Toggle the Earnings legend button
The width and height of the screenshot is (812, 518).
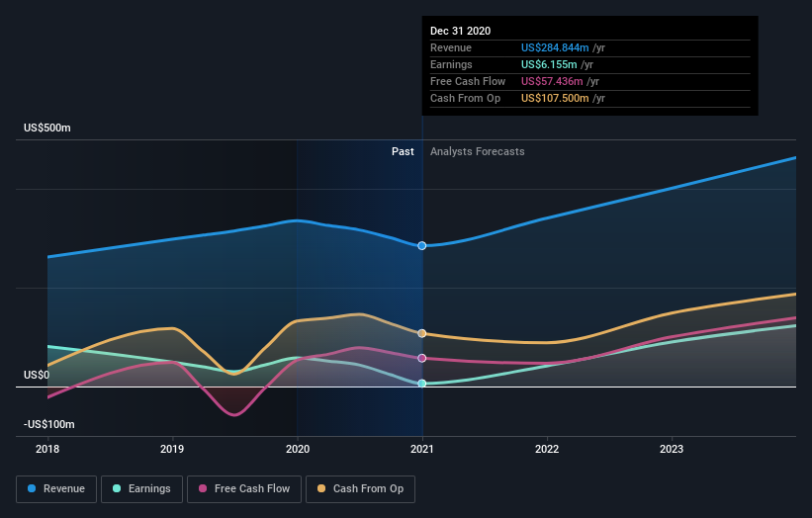tap(141, 489)
